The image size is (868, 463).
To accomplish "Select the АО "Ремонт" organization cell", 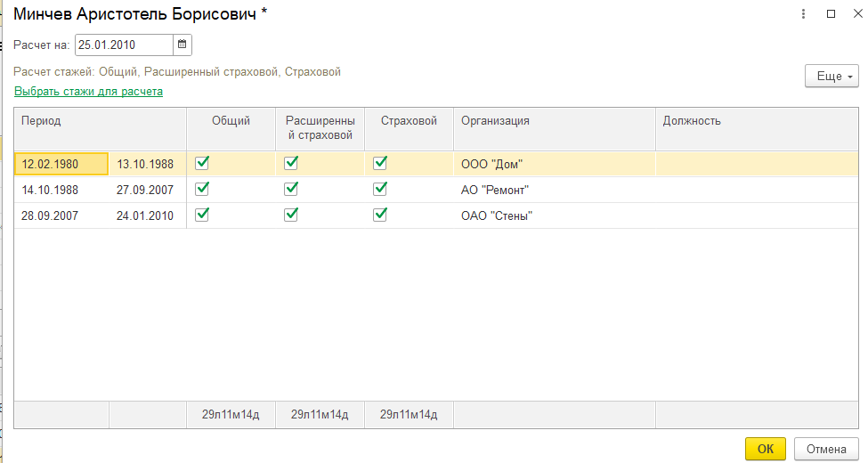I will pos(554,190).
